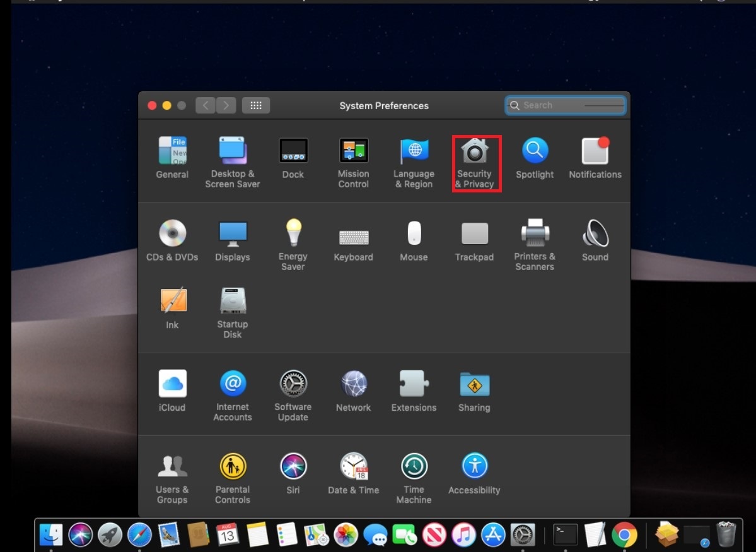
Task: Open Security & Privacy preferences
Action: tap(474, 163)
